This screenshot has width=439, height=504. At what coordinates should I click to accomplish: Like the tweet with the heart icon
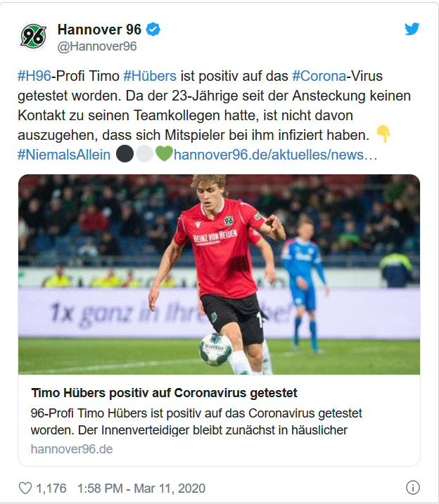click(x=25, y=487)
